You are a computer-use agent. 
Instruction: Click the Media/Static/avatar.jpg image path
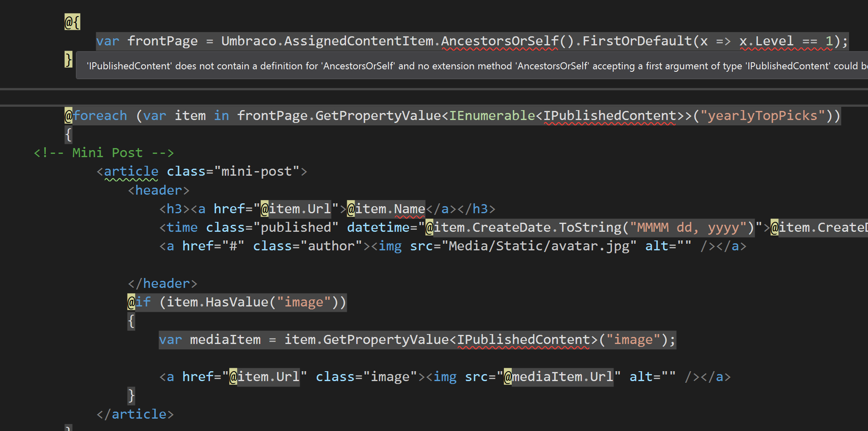539,246
